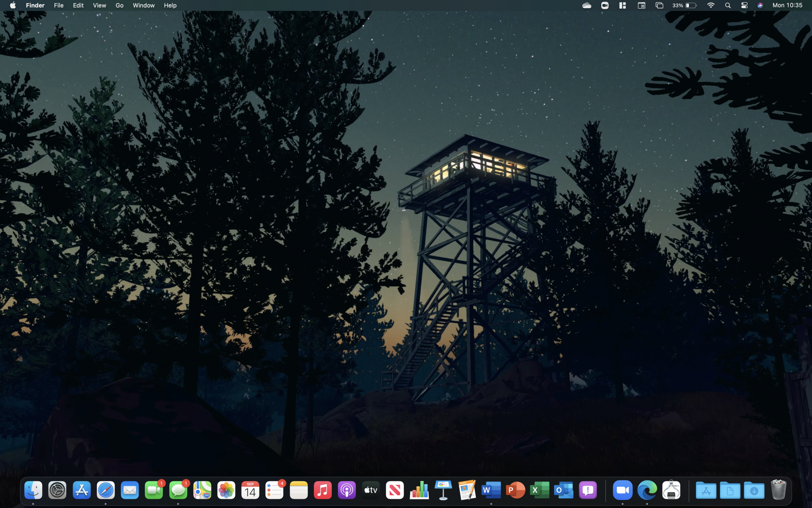Launch Podcasts from the Dock
The height and width of the screenshot is (508, 812).
(347, 490)
